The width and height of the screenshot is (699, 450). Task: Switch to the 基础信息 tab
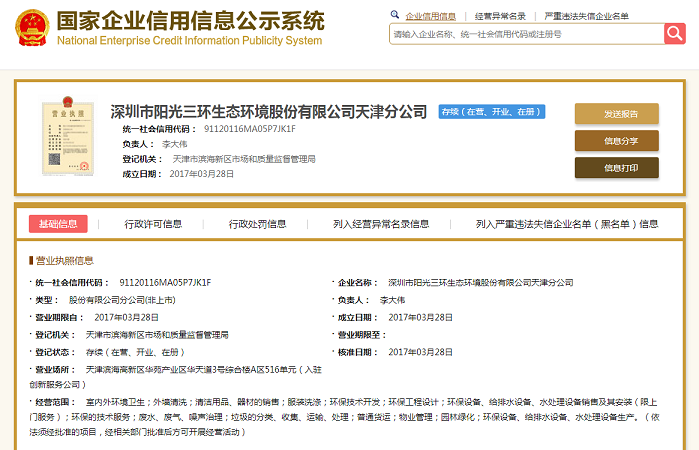57,224
